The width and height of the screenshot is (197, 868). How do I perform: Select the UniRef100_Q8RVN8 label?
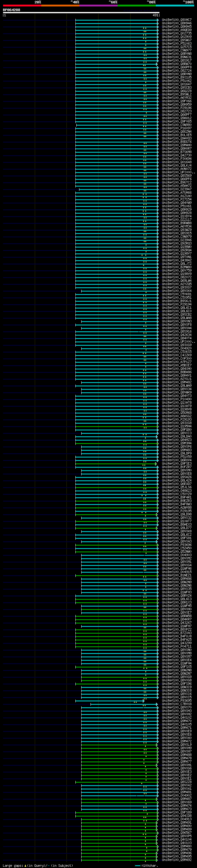(176, 54)
